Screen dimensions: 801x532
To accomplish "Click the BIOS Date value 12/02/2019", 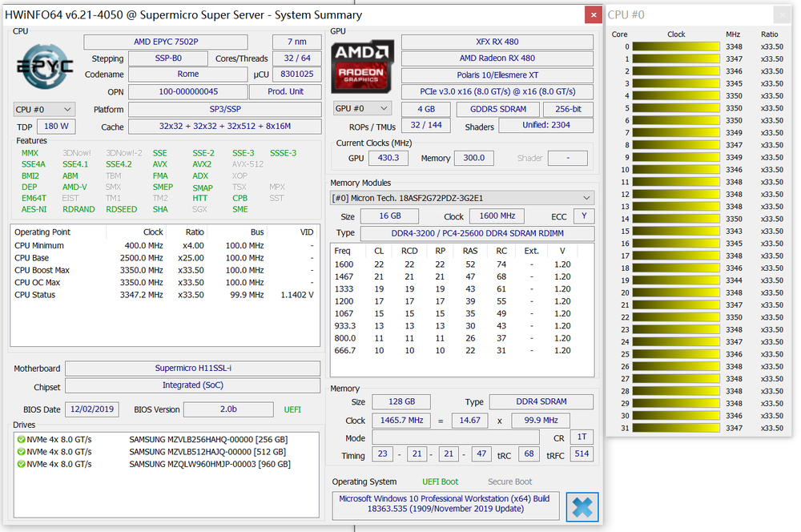I will pyautogui.click(x=92, y=409).
